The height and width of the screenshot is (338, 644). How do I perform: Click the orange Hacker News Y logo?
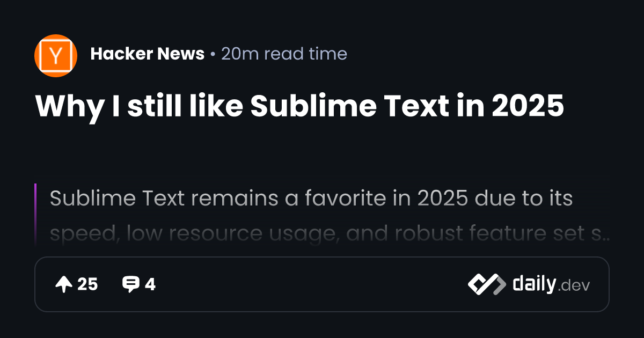pos(56,56)
